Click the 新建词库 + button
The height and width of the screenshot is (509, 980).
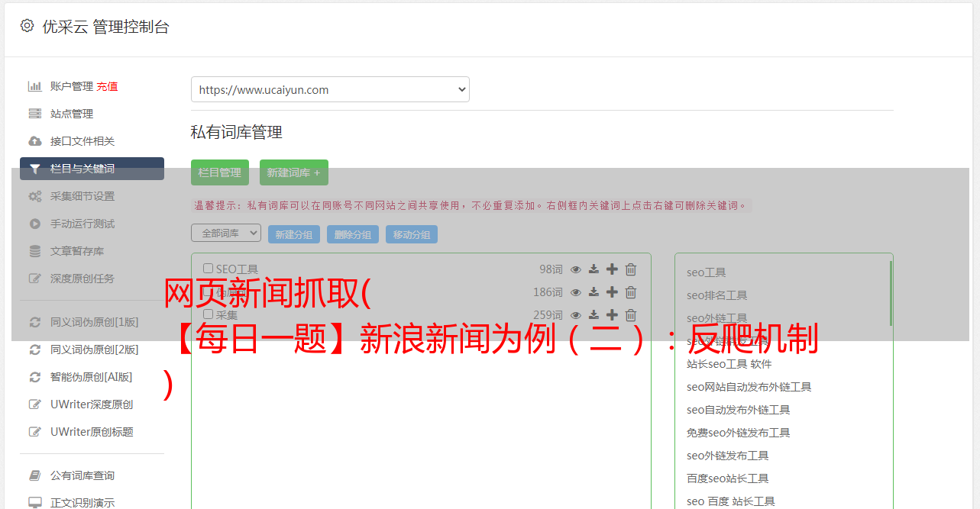coord(294,172)
